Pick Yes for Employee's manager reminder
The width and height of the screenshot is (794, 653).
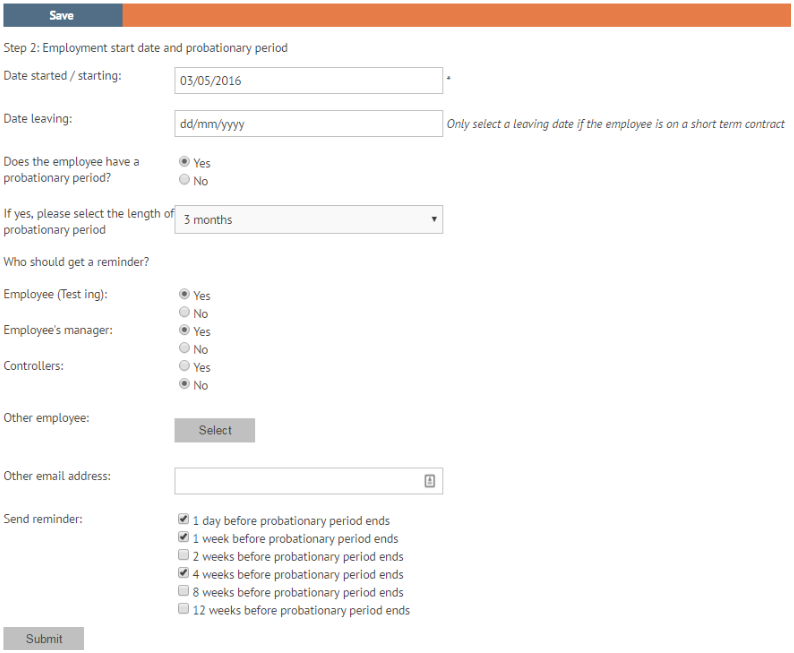pyautogui.click(x=184, y=330)
